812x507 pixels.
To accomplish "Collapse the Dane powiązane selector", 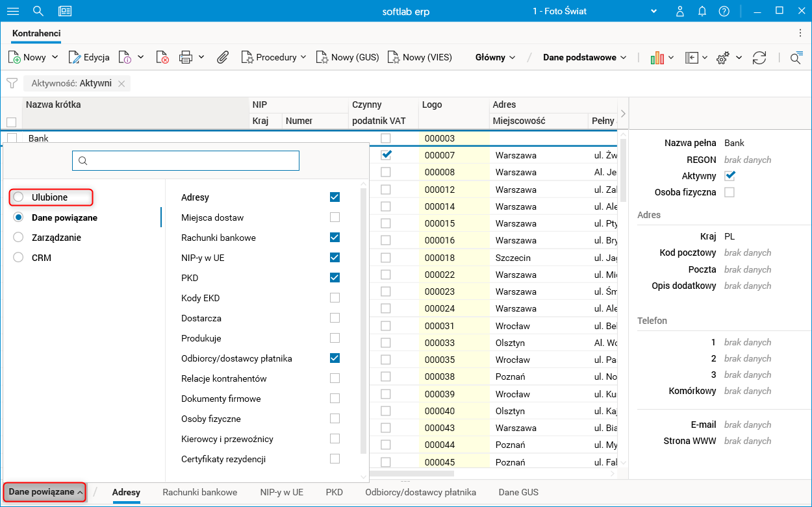I will tap(45, 492).
